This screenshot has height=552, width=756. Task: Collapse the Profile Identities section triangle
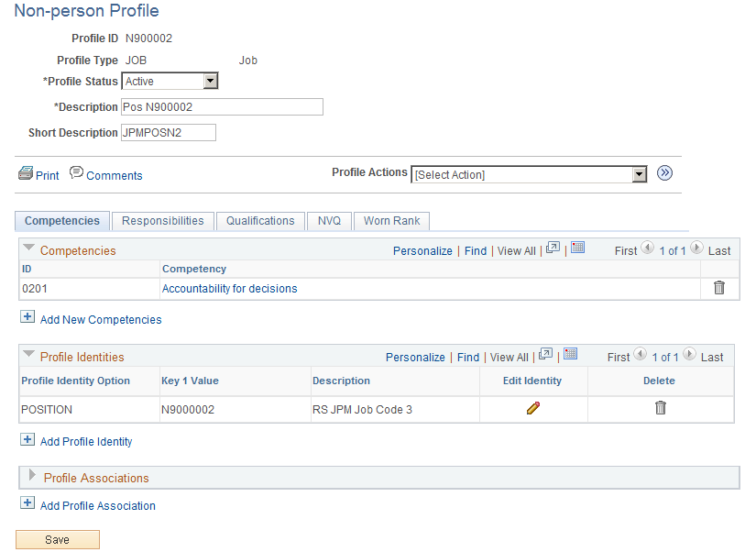pyautogui.click(x=29, y=354)
